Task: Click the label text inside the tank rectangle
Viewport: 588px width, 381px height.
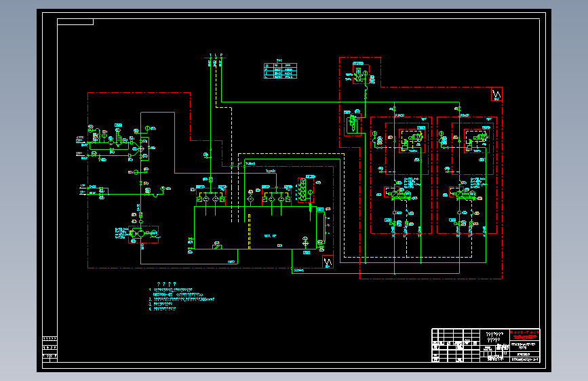Action: pos(270,236)
